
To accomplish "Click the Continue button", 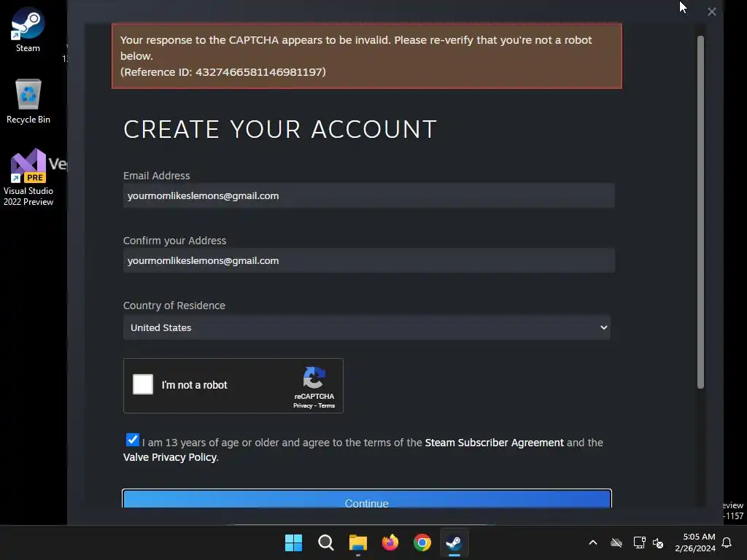I will [x=367, y=499].
